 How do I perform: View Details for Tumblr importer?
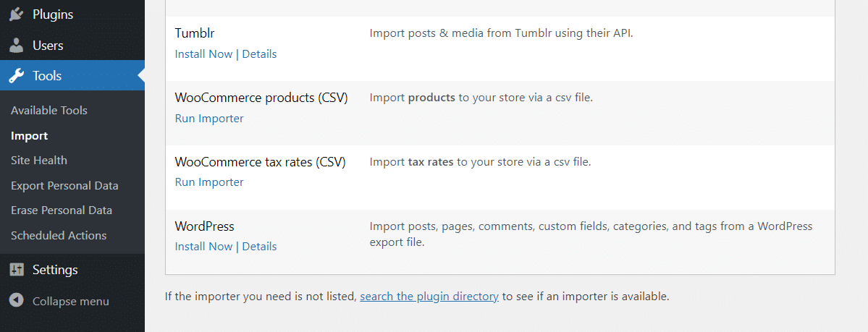click(x=259, y=54)
